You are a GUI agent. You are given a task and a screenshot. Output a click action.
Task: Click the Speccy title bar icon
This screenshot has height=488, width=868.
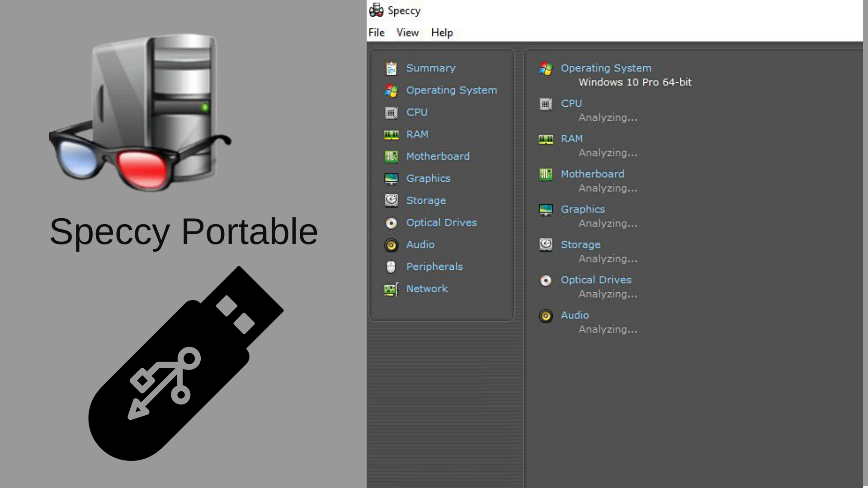pyautogui.click(x=376, y=10)
